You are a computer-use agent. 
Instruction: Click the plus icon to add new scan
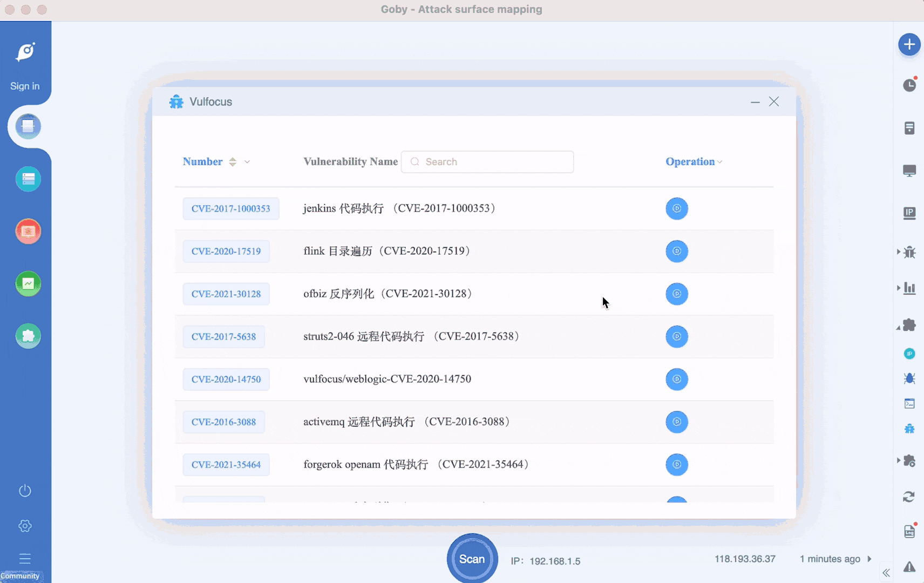909,44
